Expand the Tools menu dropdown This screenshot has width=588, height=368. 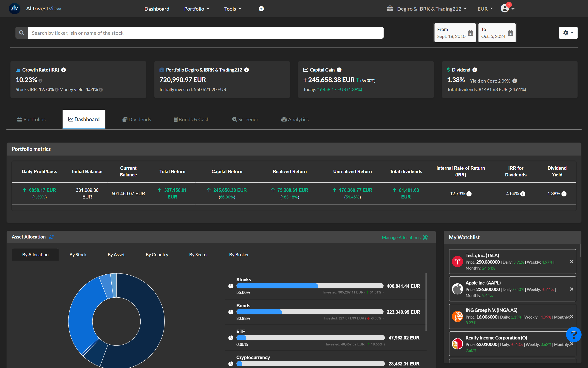[232, 9]
